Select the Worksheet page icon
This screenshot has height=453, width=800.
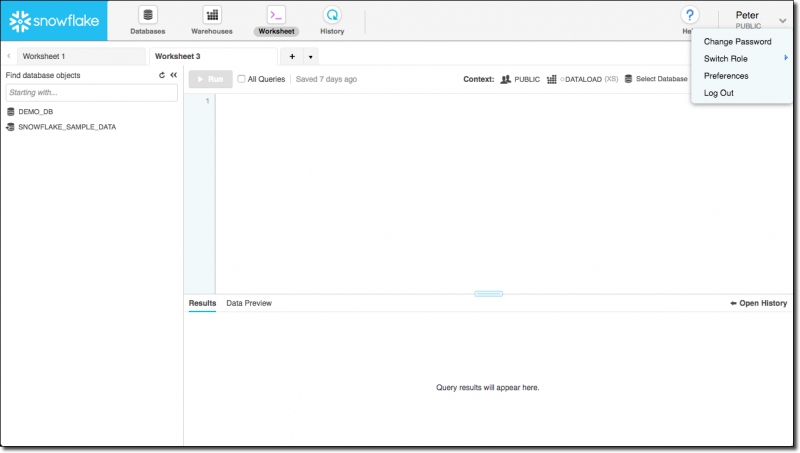point(276,15)
